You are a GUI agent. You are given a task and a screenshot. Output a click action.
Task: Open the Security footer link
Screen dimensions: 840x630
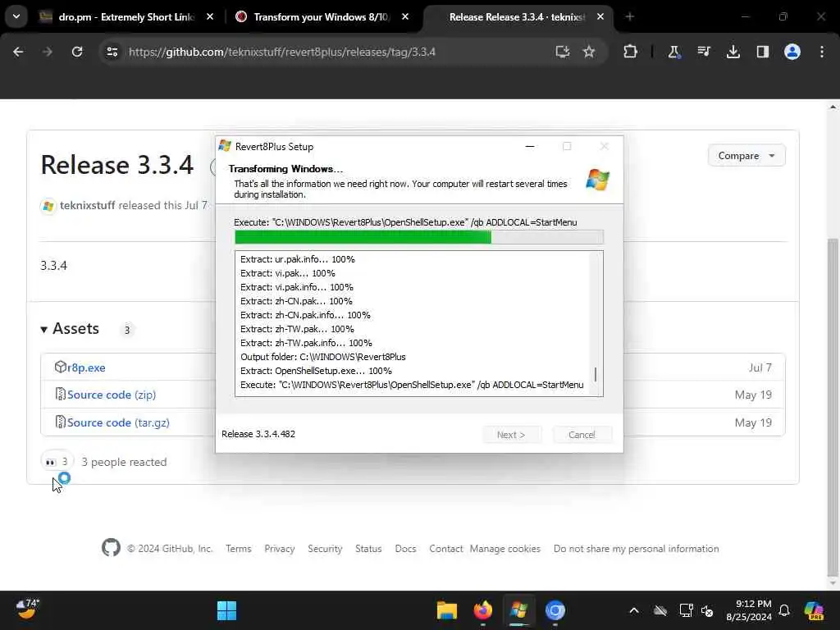coord(325,549)
